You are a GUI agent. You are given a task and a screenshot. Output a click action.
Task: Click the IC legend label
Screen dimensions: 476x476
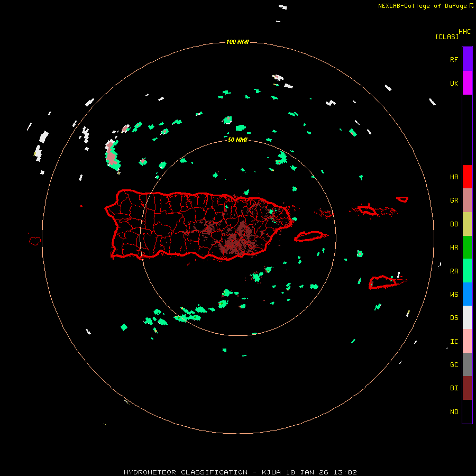[454, 342]
